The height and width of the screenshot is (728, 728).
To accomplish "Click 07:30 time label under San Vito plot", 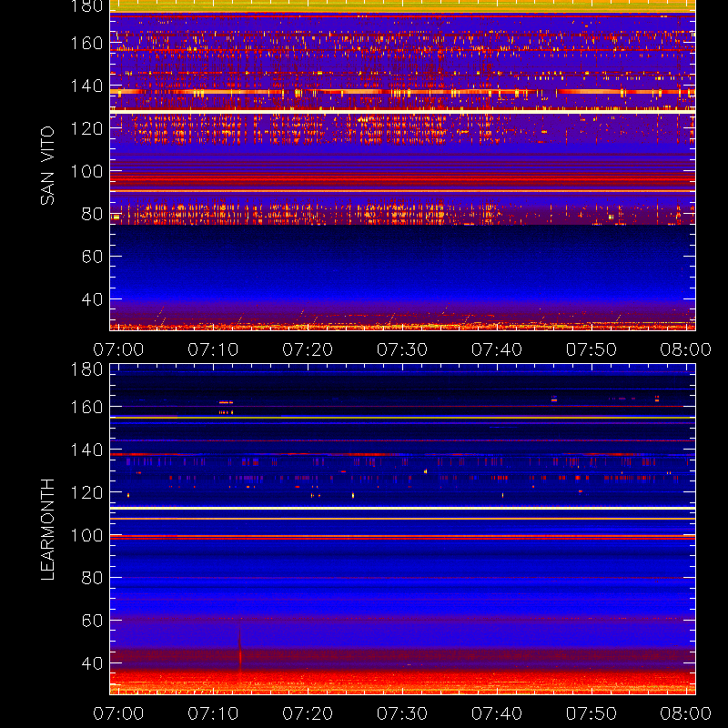I will tap(402, 349).
